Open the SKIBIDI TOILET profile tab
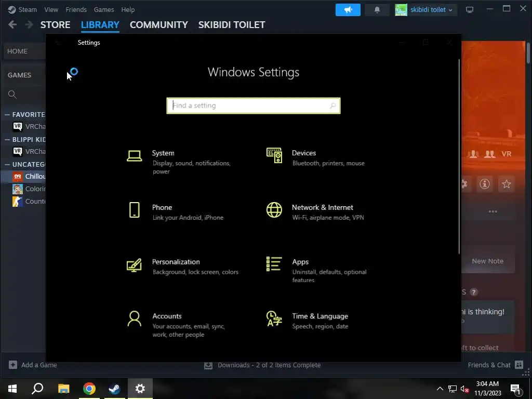Screen dimensions: 532x399 coord(232,25)
